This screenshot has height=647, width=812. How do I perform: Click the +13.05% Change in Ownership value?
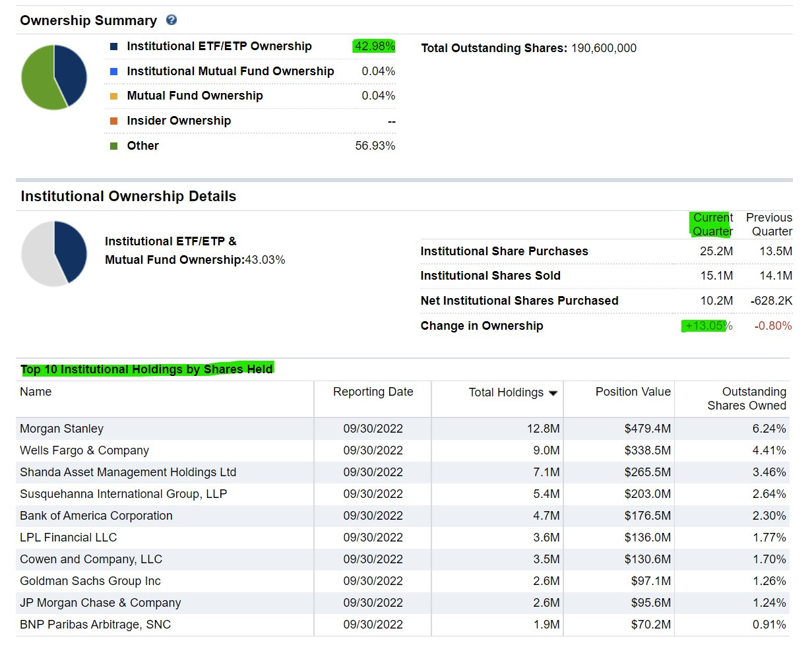[x=708, y=326]
